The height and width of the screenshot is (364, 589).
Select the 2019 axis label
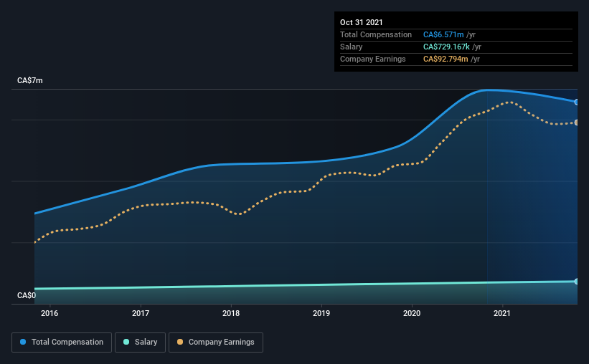[x=321, y=313]
